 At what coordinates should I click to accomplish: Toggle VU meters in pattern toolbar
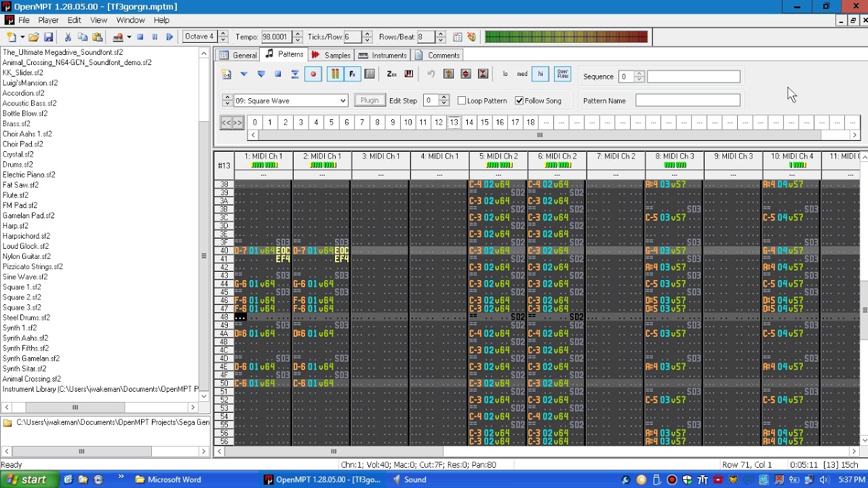[335, 74]
